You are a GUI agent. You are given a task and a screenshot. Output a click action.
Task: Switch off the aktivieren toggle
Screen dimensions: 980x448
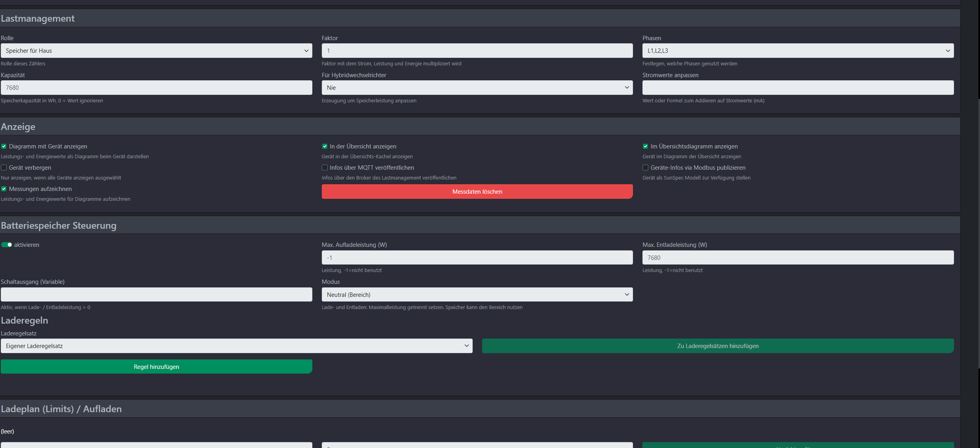[x=7, y=245]
